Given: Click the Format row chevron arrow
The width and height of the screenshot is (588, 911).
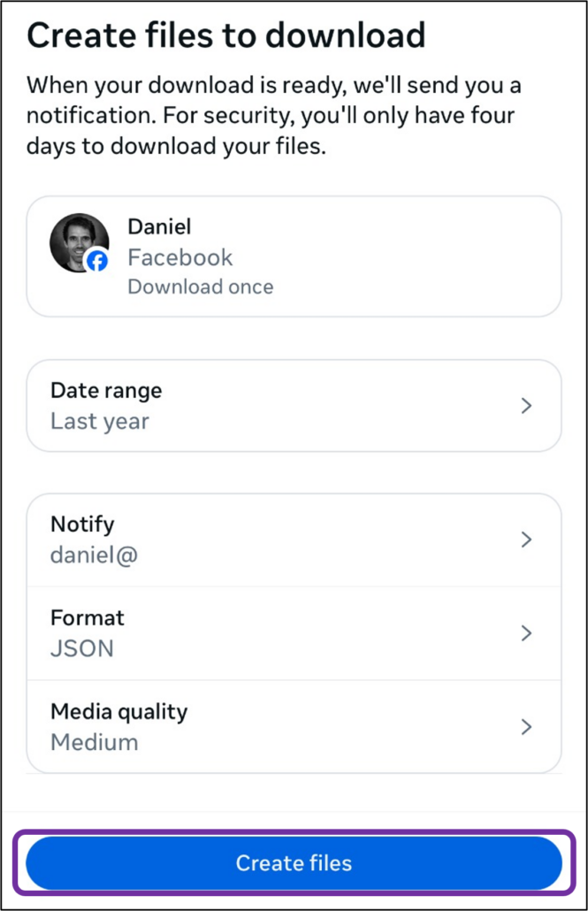Looking at the screenshot, I should [x=527, y=632].
